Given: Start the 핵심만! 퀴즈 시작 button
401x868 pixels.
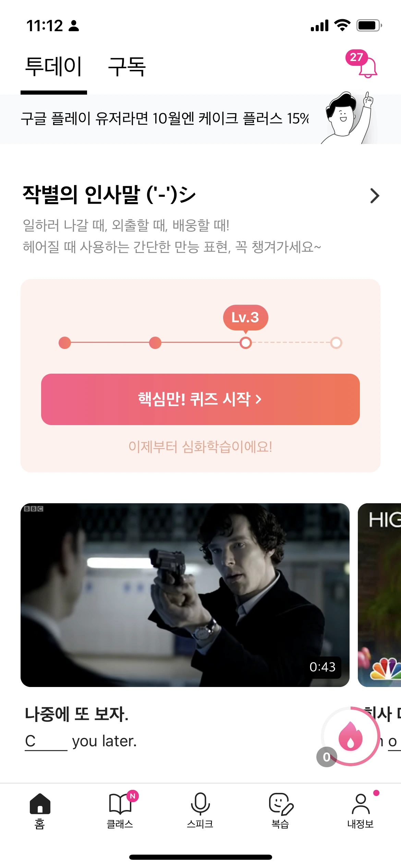Looking at the screenshot, I should pyautogui.click(x=200, y=399).
